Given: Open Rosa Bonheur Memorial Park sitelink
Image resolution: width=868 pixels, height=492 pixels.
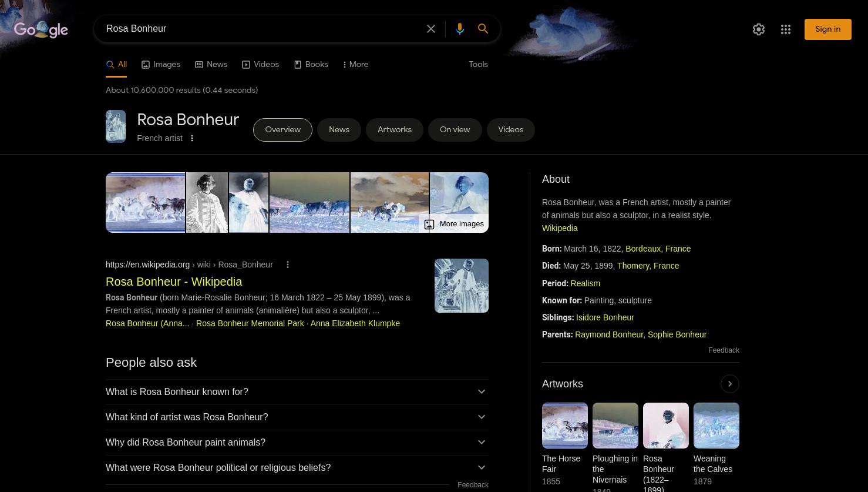Looking at the screenshot, I should click(x=250, y=323).
